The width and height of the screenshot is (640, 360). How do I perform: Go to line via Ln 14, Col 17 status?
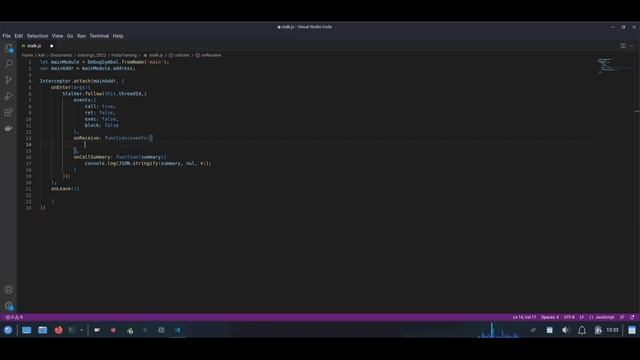pyautogui.click(x=524, y=317)
